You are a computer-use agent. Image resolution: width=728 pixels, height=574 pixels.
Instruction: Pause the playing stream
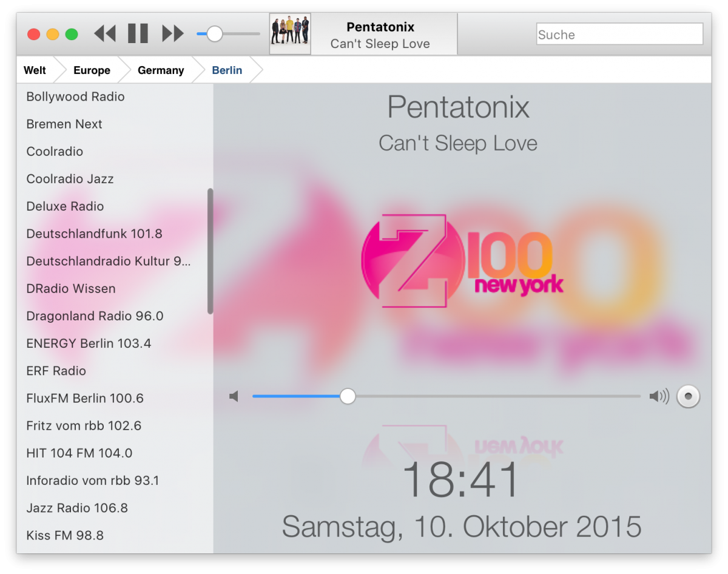coord(138,33)
